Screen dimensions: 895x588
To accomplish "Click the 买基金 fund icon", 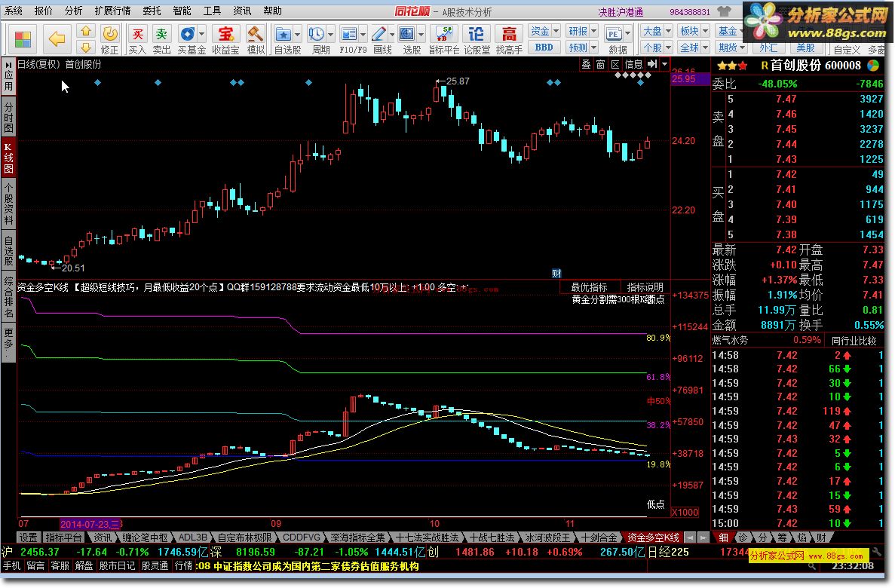I will 187,34.
